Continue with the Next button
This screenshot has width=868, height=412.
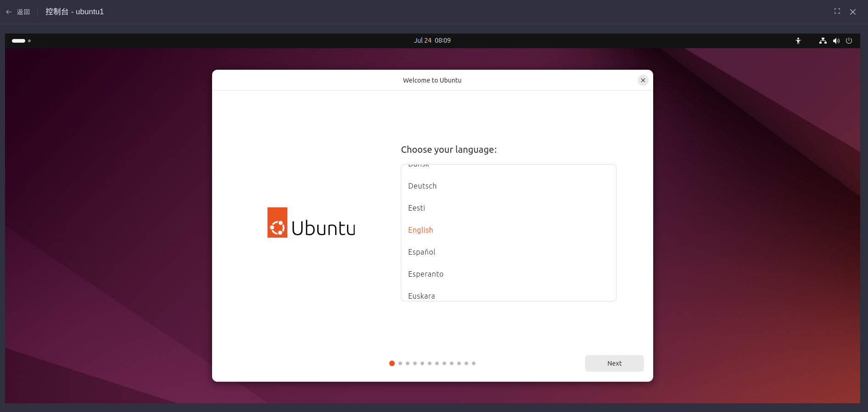614,363
